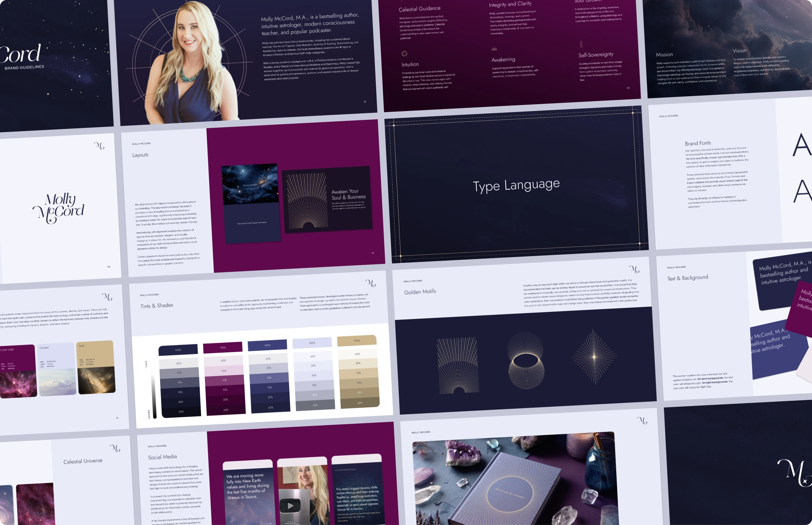The height and width of the screenshot is (525, 812).
Task: Select the golden sunburst arch motif
Action: click(458, 365)
